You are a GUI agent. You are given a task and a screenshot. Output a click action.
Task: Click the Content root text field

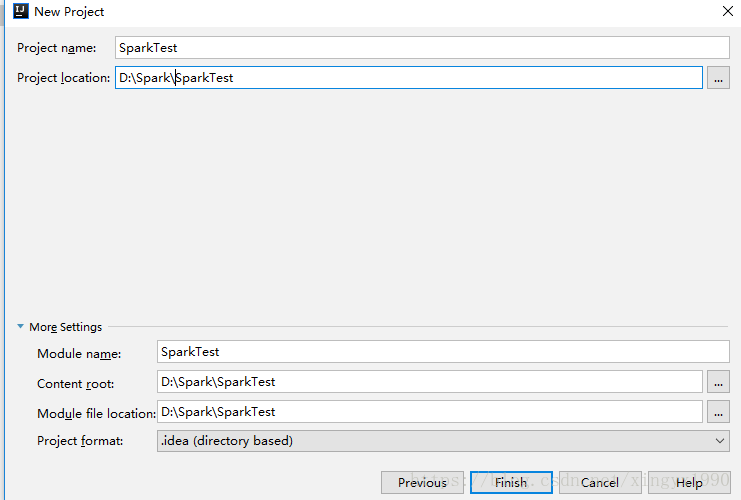[430, 382]
